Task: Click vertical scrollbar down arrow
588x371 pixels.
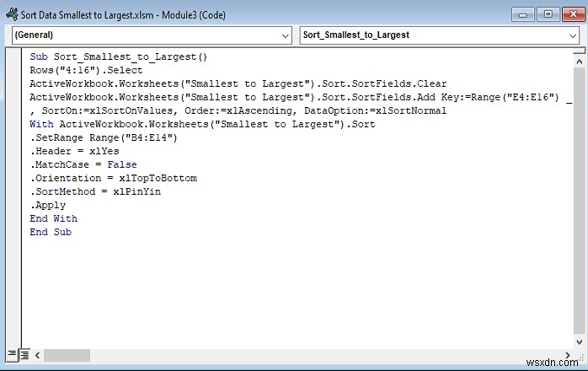Action: click(580, 342)
